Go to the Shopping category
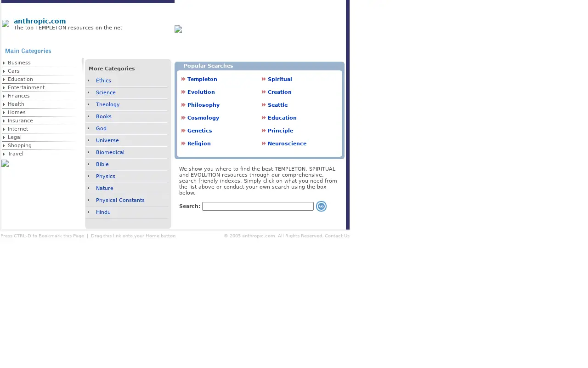Viewport: 588px width, 368px height. click(x=20, y=146)
